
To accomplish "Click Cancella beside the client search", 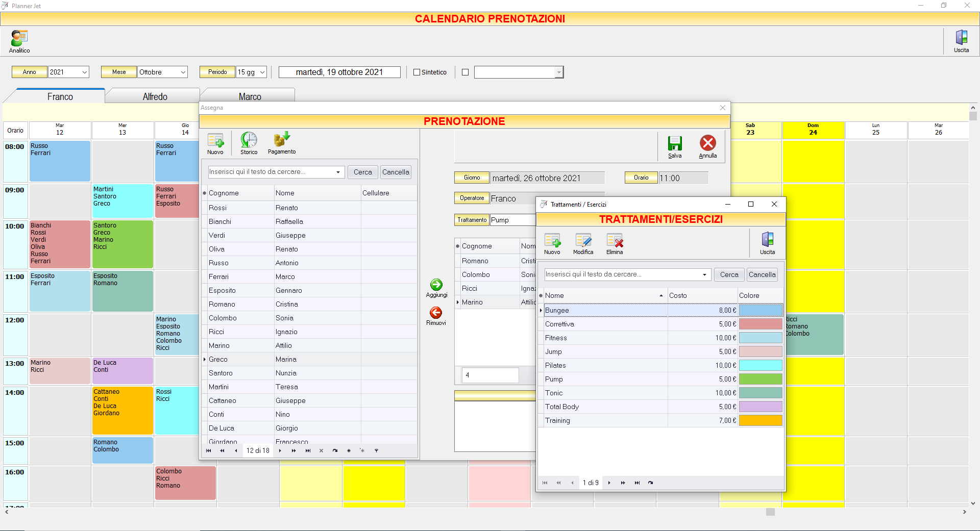I will (396, 172).
